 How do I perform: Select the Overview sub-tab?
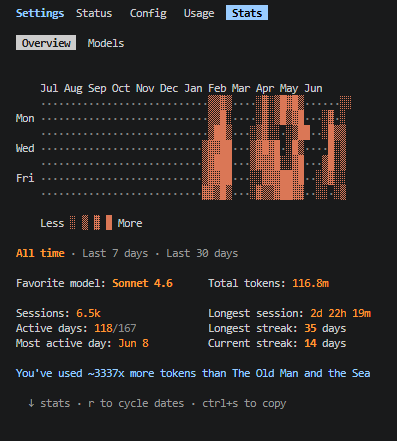coord(46,43)
